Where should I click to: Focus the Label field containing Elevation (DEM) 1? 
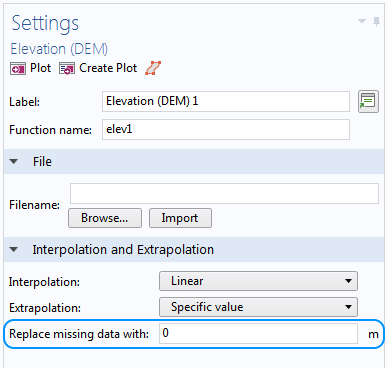tap(226, 101)
